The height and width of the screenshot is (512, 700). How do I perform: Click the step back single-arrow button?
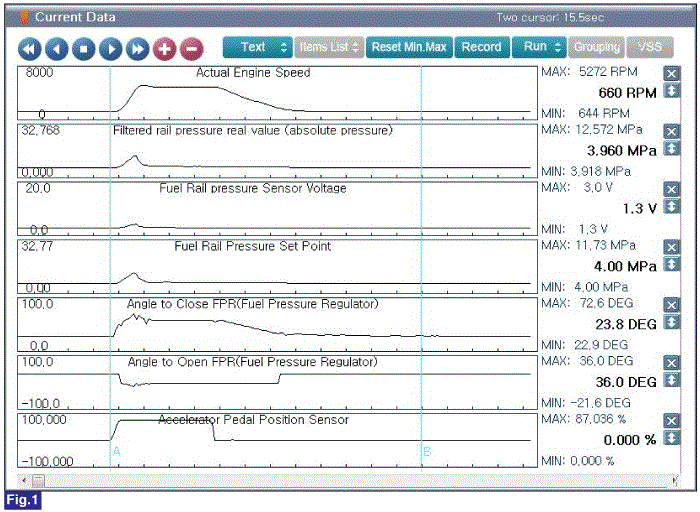point(57,49)
